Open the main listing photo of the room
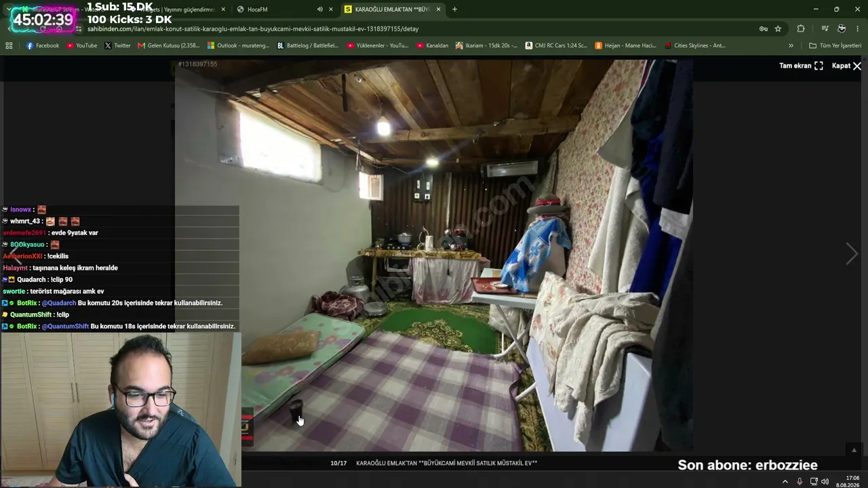The image size is (868, 488). point(433,256)
